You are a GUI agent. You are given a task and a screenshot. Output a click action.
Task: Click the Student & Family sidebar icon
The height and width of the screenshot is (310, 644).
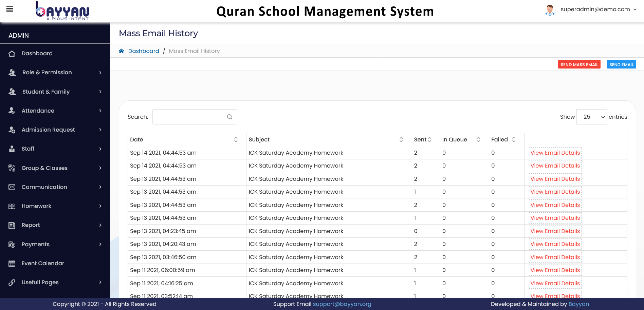coord(12,92)
